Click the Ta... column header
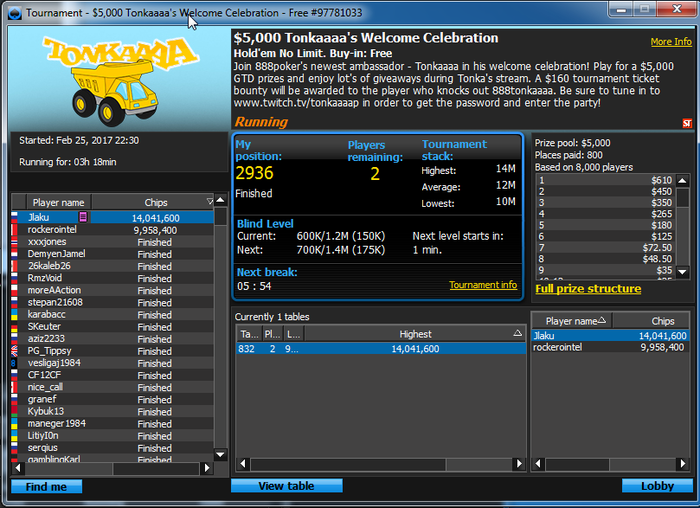Viewport: 700px width, 508px height. 249,334
